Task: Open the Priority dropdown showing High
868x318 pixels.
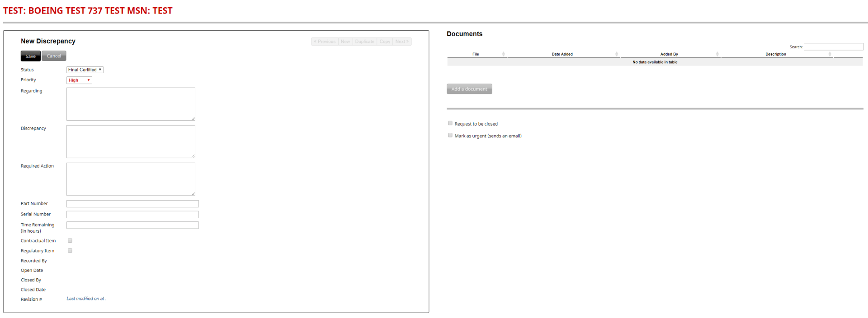Action: [79, 80]
